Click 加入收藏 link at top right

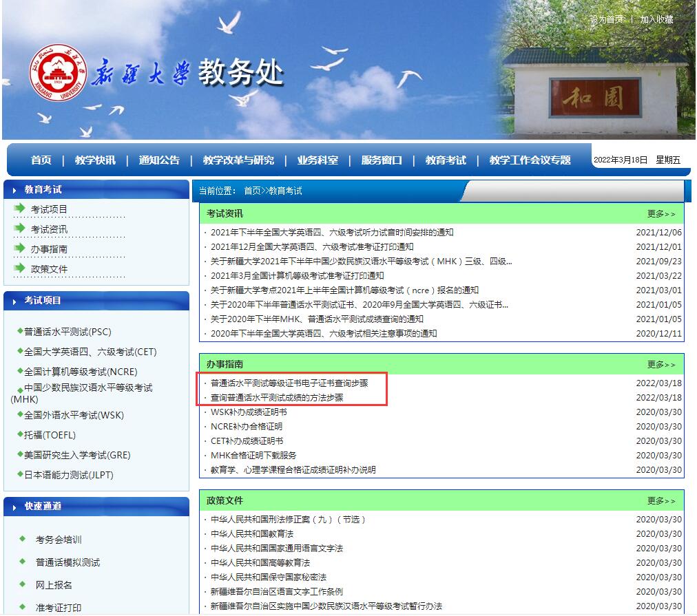(656, 19)
